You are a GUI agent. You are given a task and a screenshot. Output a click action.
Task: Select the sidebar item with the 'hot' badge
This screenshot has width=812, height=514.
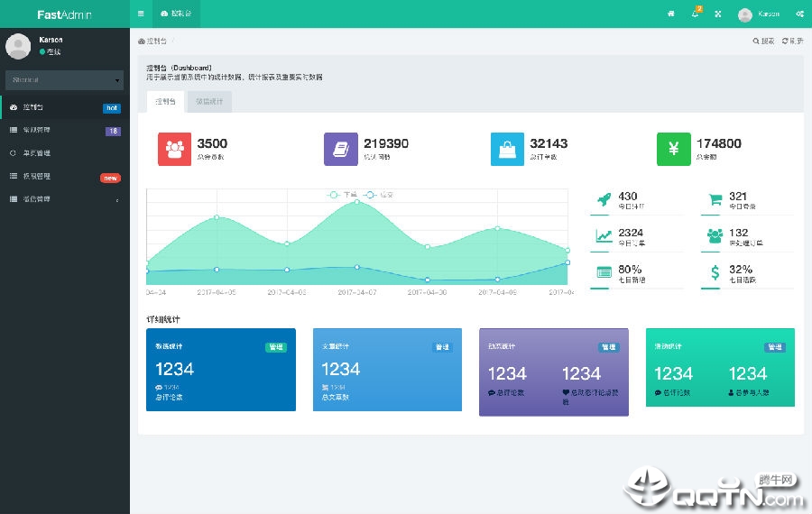pyautogui.click(x=64, y=107)
